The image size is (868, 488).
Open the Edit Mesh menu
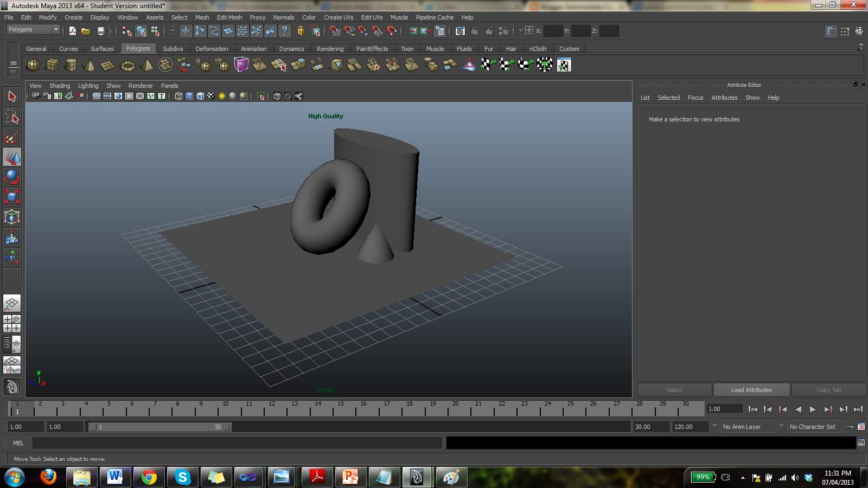pos(229,17)
